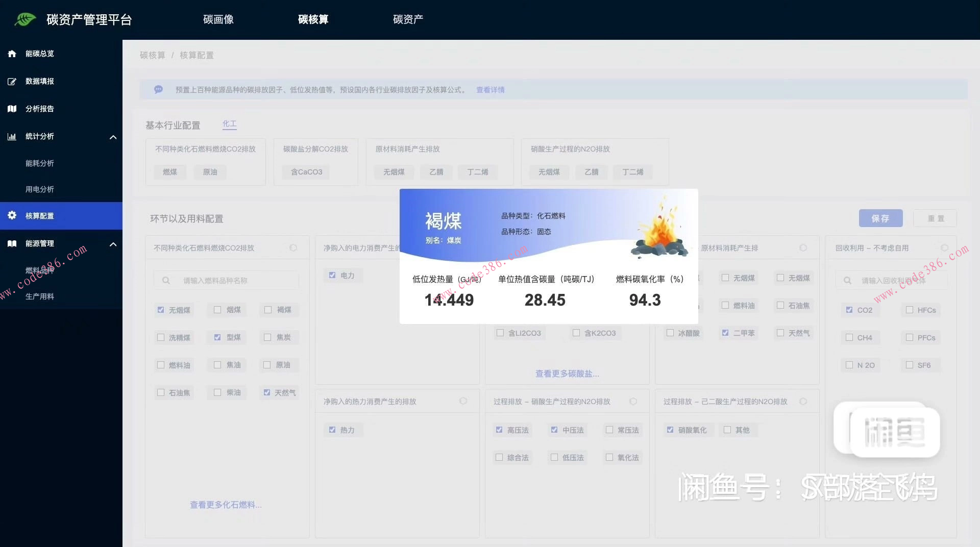Screen dimensions: 980x547
Task: Collapse the 能源管理 menu chevron
Action: 113,244
